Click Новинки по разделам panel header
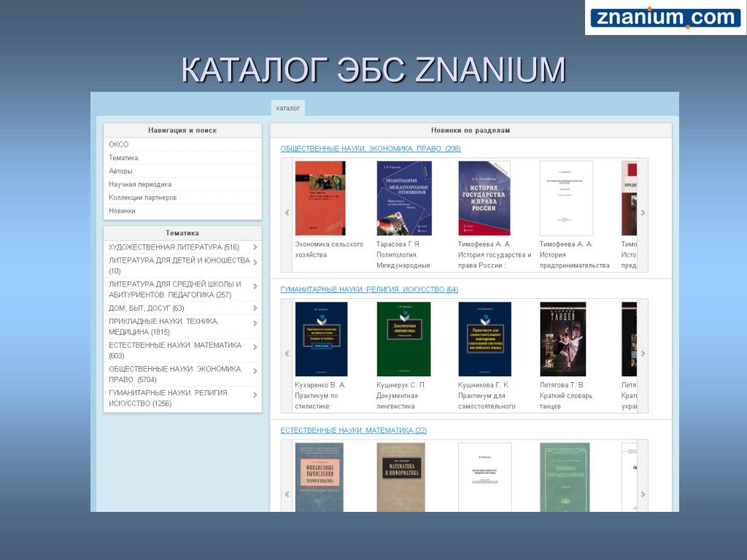747x560 pixels. pos(471,131)
